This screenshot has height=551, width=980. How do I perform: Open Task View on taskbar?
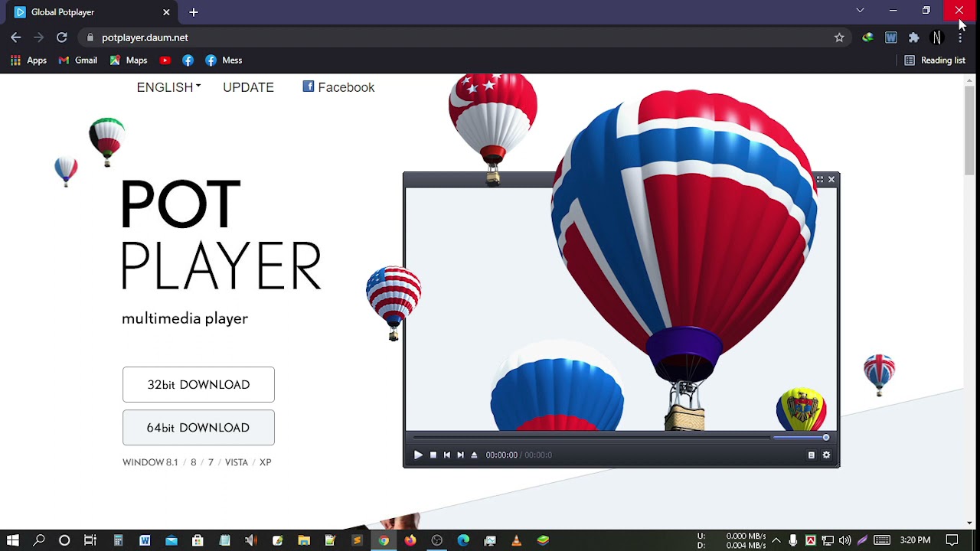[x=90, y=540]
